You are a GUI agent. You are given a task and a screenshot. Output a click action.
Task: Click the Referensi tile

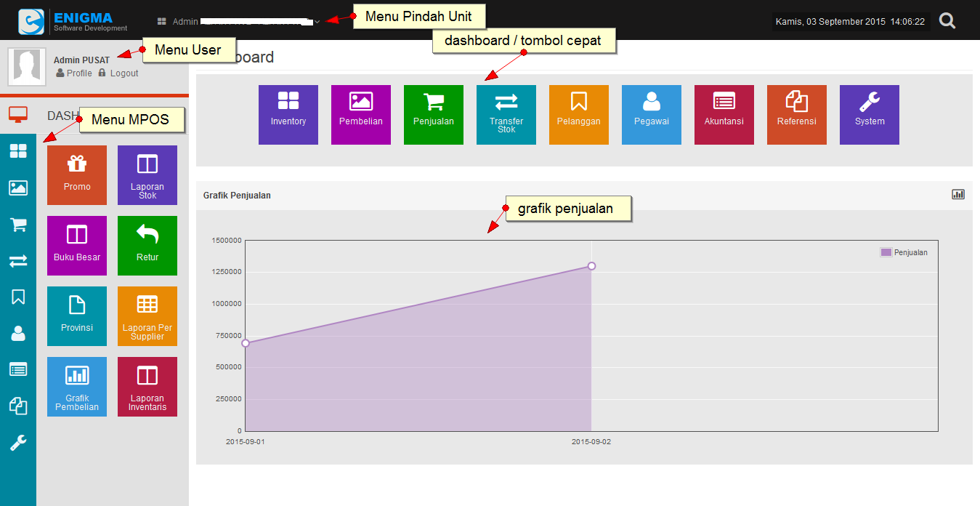(797, 115)
